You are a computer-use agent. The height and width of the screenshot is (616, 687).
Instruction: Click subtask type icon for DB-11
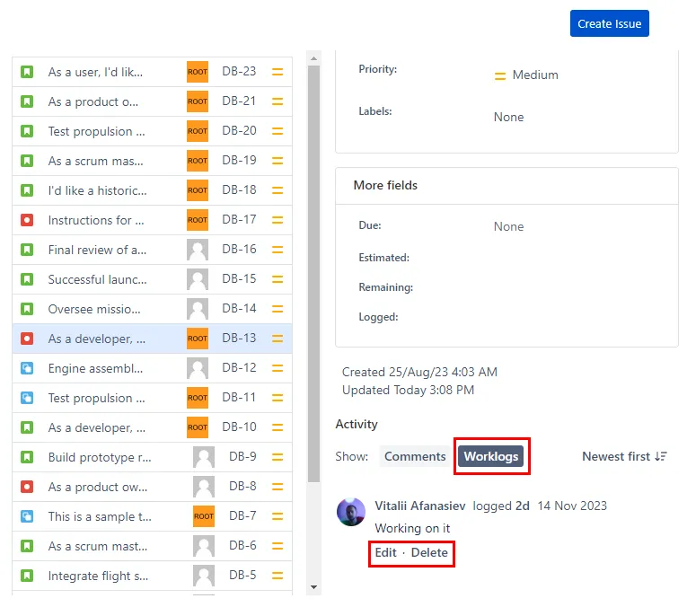pyautogui.click(x=27, y=398)
